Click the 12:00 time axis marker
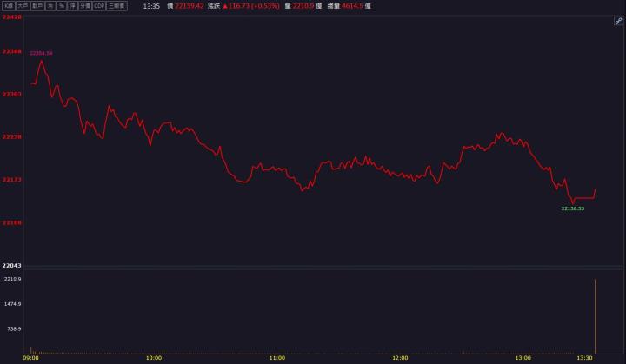The height and width of the screenshot is (364, 626). (x=400, y=358)
